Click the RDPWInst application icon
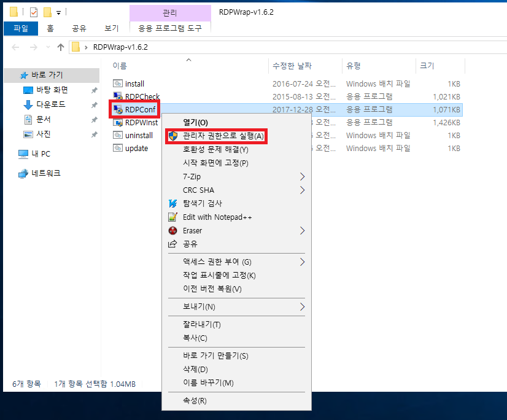 118,122
